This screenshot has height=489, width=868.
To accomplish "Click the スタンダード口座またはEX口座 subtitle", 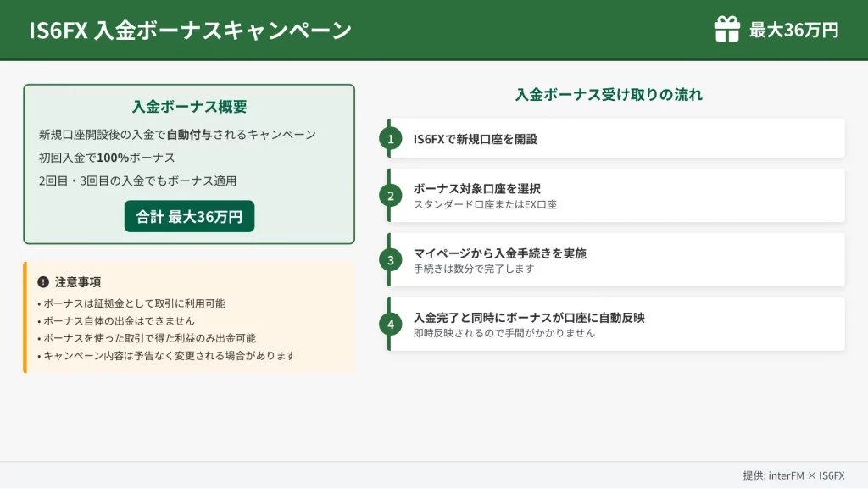I will point(485,204).
